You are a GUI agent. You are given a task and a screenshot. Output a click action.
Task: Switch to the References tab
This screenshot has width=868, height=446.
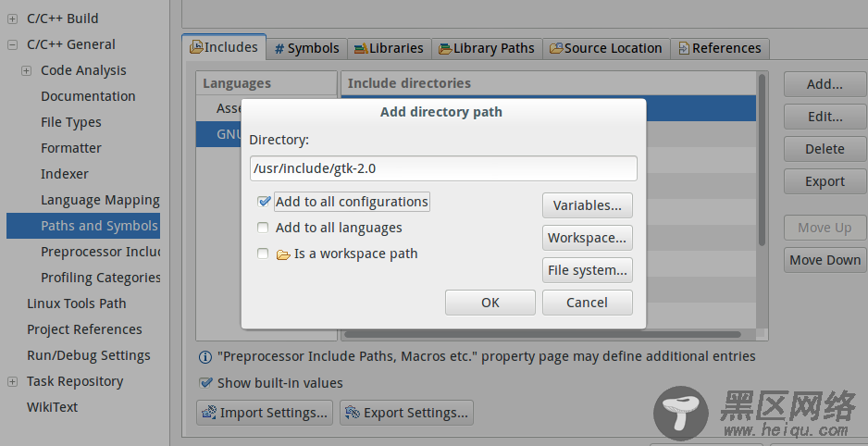click(x=720, y=49)
